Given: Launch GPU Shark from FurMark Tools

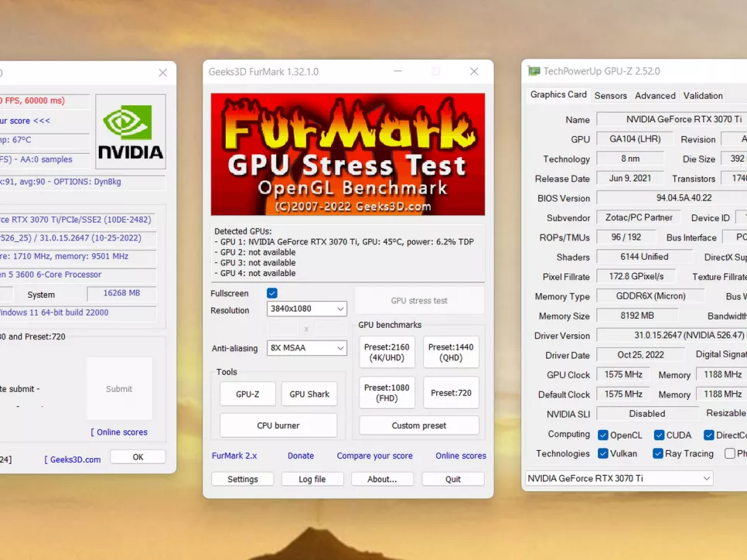Looking at the screenshot, I should point(309,394).
